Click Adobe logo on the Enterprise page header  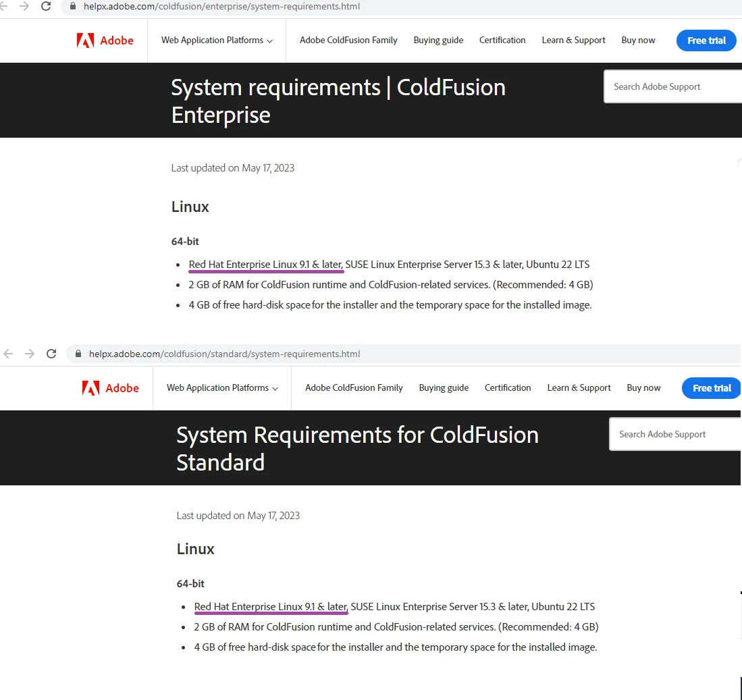pos(105,41)
